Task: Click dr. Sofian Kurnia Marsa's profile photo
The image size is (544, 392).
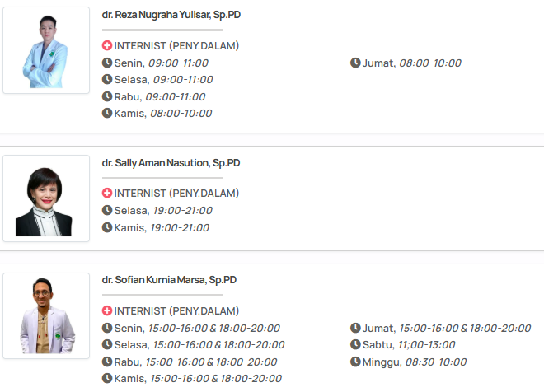Action: 46,316
